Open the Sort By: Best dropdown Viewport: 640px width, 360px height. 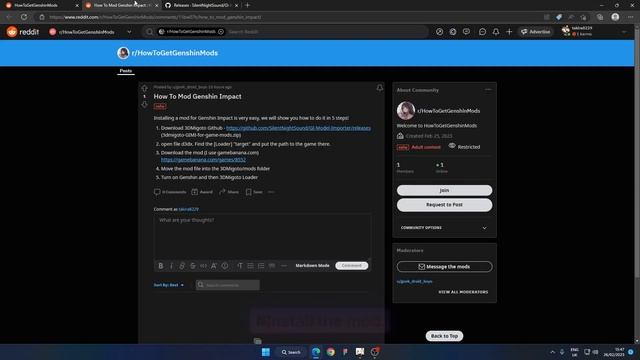pyautogui.click(x=169, y=285)
